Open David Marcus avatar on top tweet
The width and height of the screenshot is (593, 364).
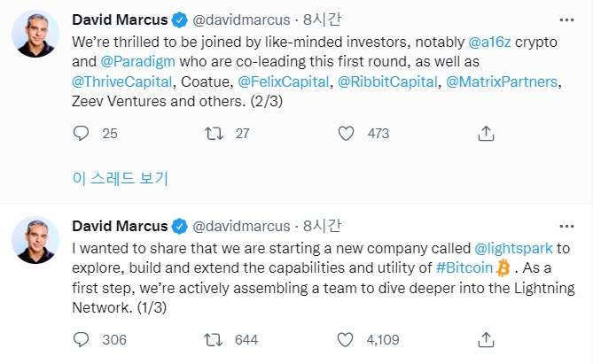click(35, 37)
